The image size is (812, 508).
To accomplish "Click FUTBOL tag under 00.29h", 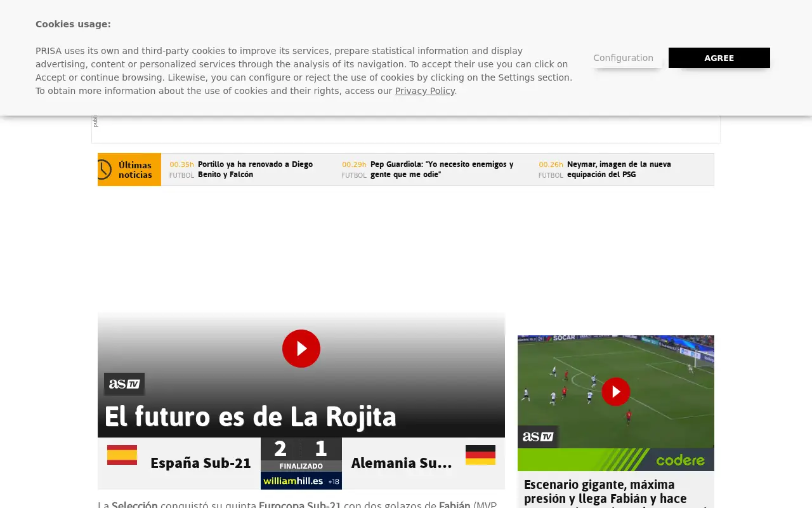I will coord(354,175).
